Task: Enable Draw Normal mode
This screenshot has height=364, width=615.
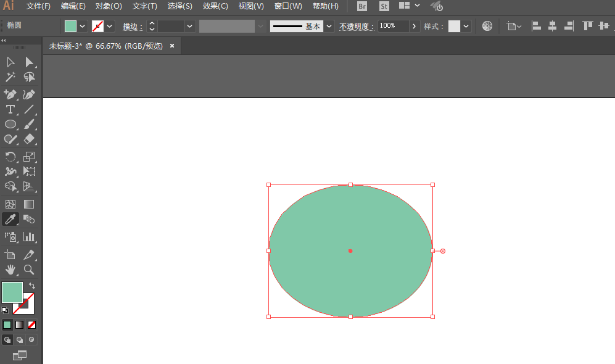Action: pyautogui.click(x=7, y=340)
